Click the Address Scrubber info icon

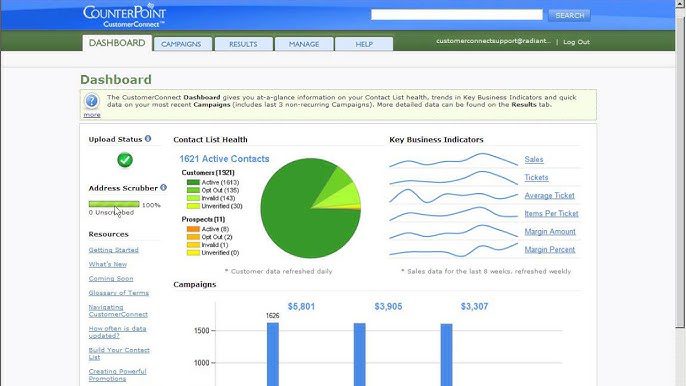coord(163,187)
